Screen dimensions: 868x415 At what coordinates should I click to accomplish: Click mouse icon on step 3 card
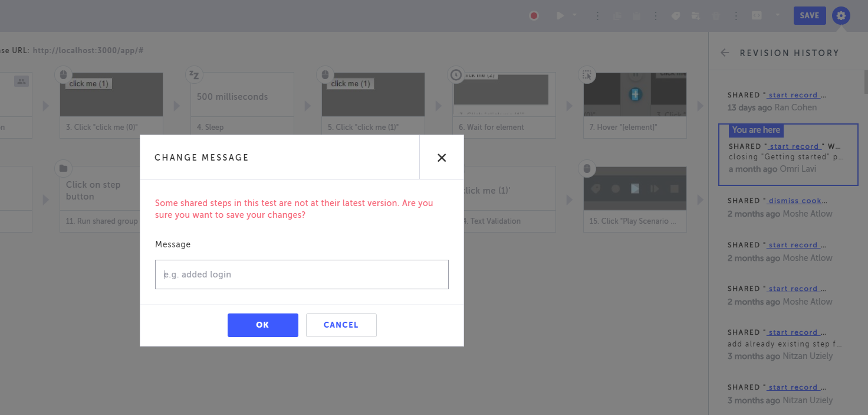pyautogui.click(x=63, y=74)
